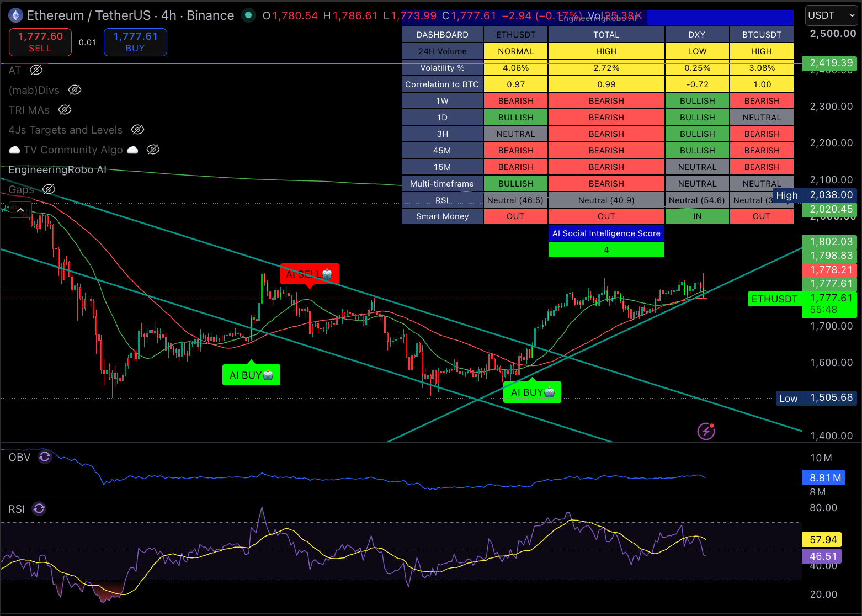This screenshot has width=862, height=616.
Task: Click the red 1,778.21 price tag
Action: [831, 270]
